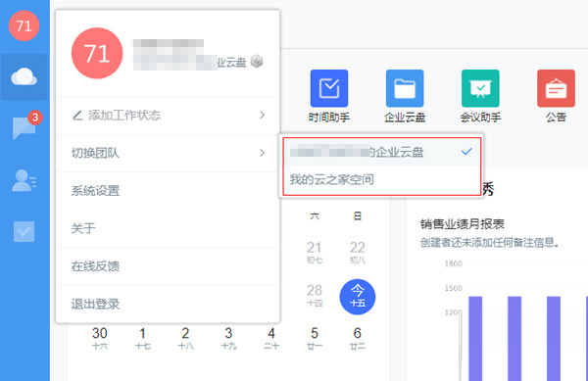Click today's highlighted 今 date circle

point(358,297)
